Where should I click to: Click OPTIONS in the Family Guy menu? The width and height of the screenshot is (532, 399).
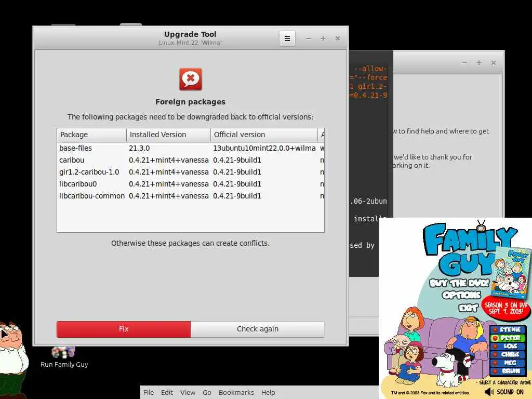tap(461, 295)
